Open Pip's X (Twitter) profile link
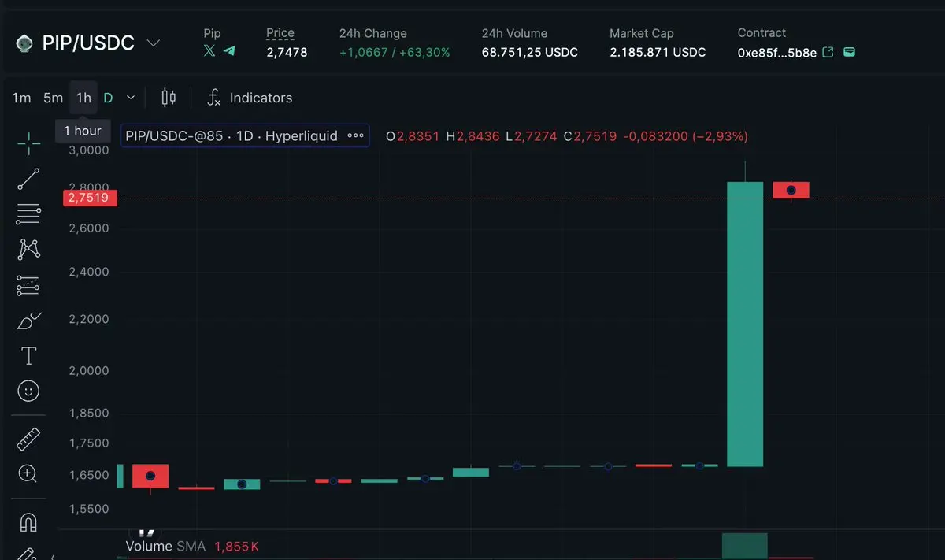This screenshot has width=945, height=560. click(209, 51)
